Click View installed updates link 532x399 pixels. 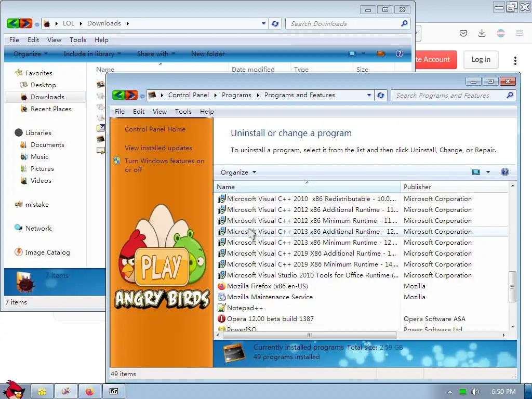[x=158, y=148]
